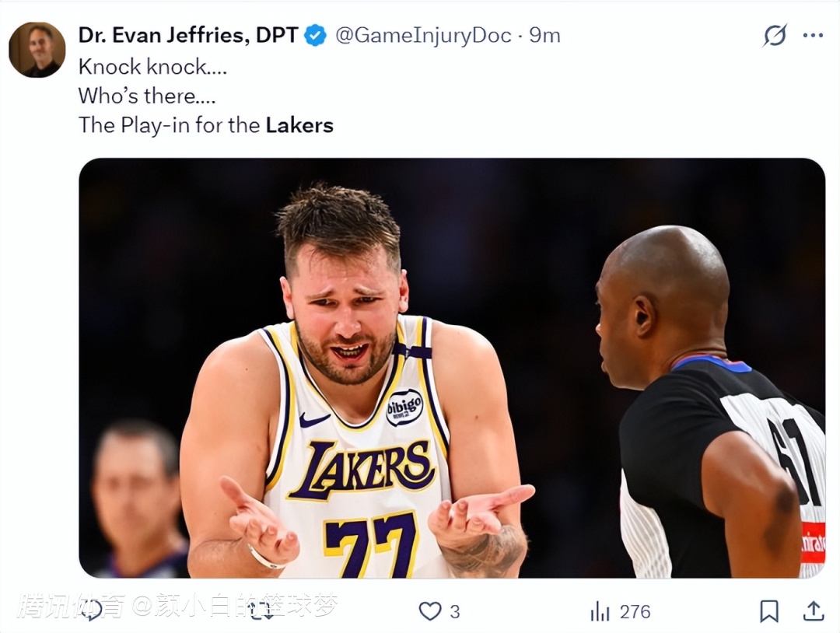Screen dimensions: 840x633
Task: Open Dr. Evan Jeffries profile avatar
Action: 37,50
